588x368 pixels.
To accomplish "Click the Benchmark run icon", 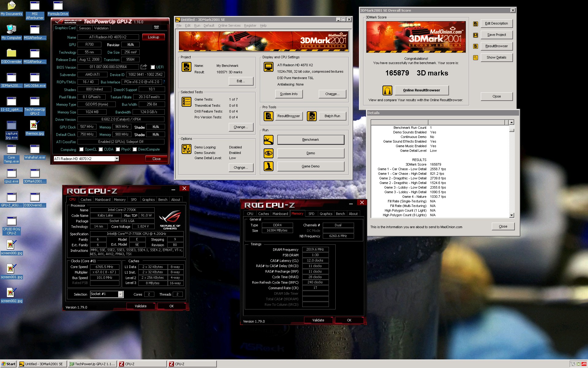I will [x=269, y=140].
